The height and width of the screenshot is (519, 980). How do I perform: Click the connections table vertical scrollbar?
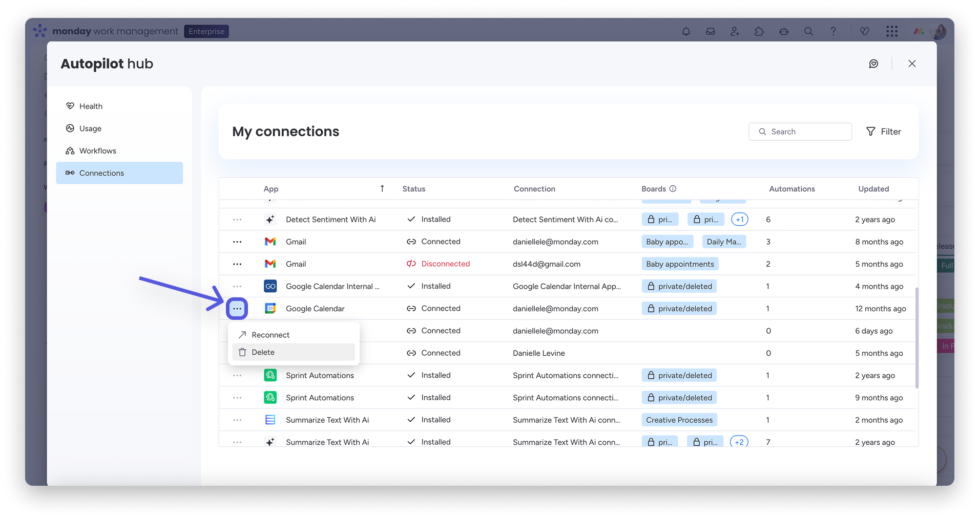point(916,338)
